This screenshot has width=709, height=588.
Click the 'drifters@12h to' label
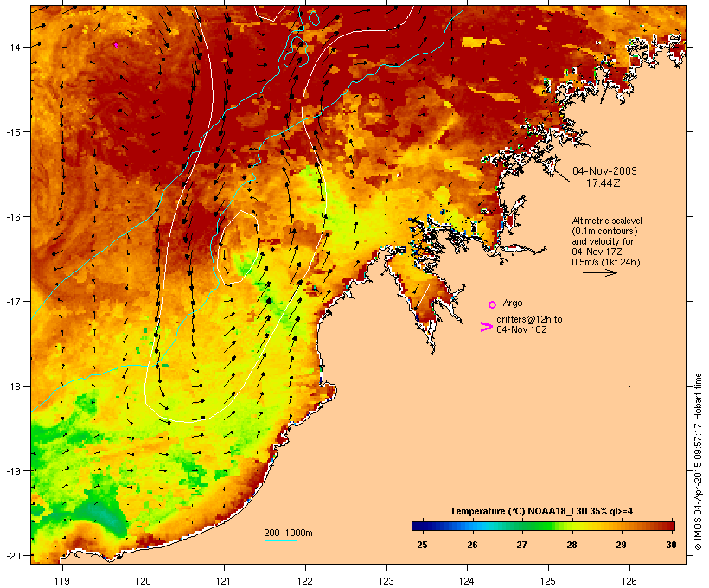click(x=529, y=319)
